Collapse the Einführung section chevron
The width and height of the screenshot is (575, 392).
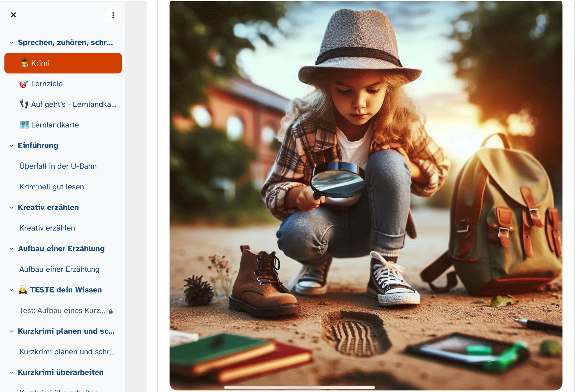pyautogui.click(x=11, y=146)
